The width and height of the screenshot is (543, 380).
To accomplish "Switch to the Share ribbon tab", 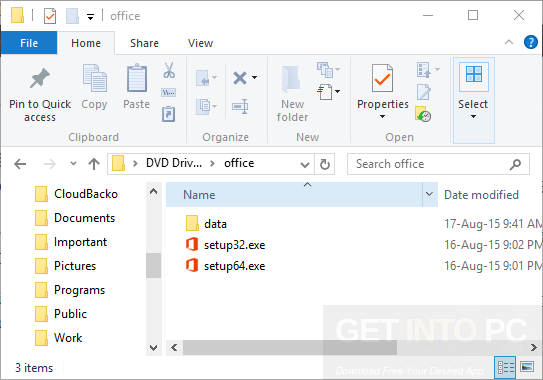I will point(144,43).
